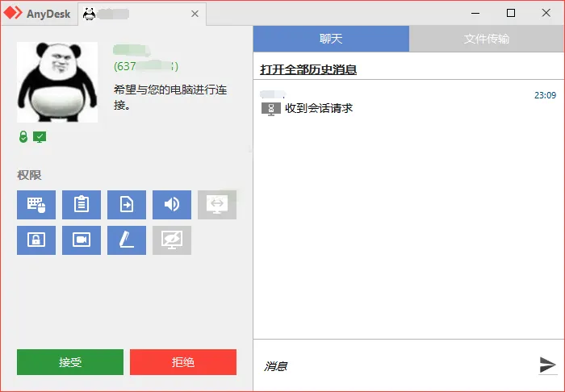Viewport: 565px width, 392px height.
Task: Open 打开全部历史消息 history link
Action: (308, 69)
